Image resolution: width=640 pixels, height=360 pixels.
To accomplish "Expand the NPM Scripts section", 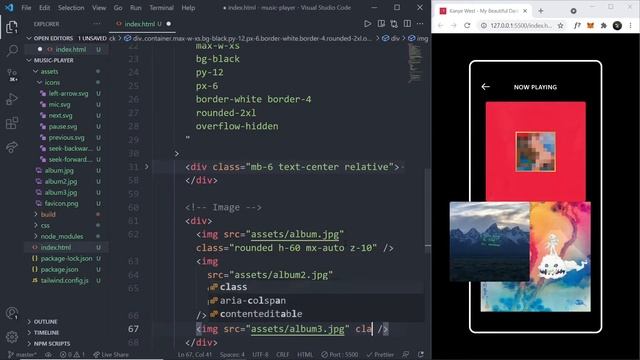I will 52,344.
